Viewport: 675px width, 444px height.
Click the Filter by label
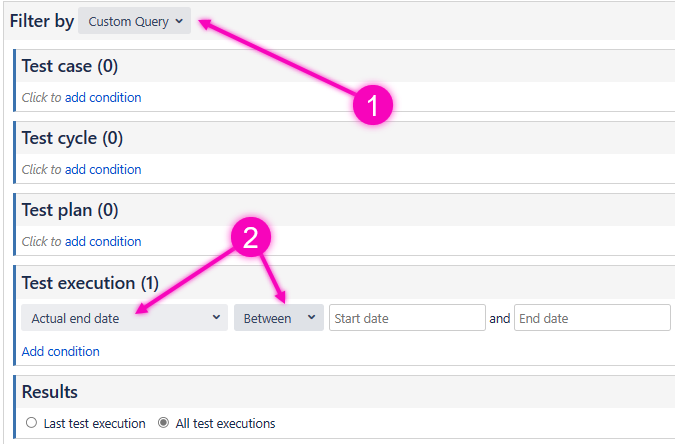pyautogui.click(x=40, y=21)
